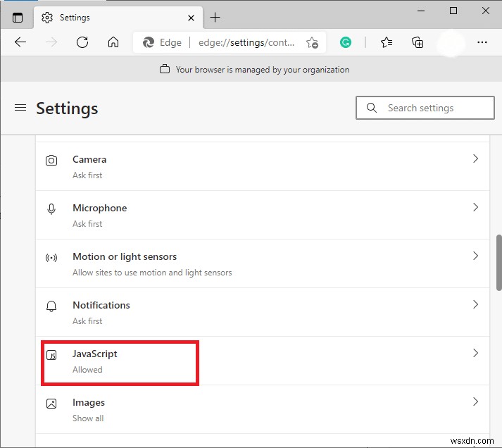Expand the Camera permission chevron

pos(475,159)
